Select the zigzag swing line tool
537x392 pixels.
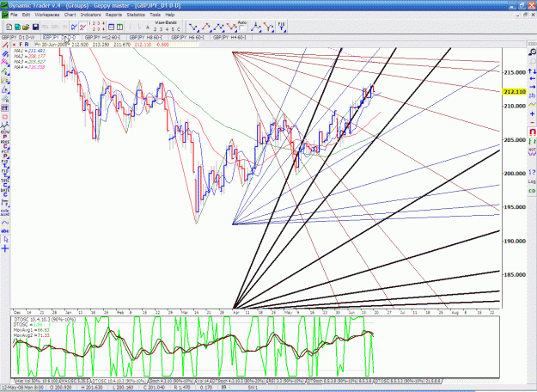coord(5,126)
